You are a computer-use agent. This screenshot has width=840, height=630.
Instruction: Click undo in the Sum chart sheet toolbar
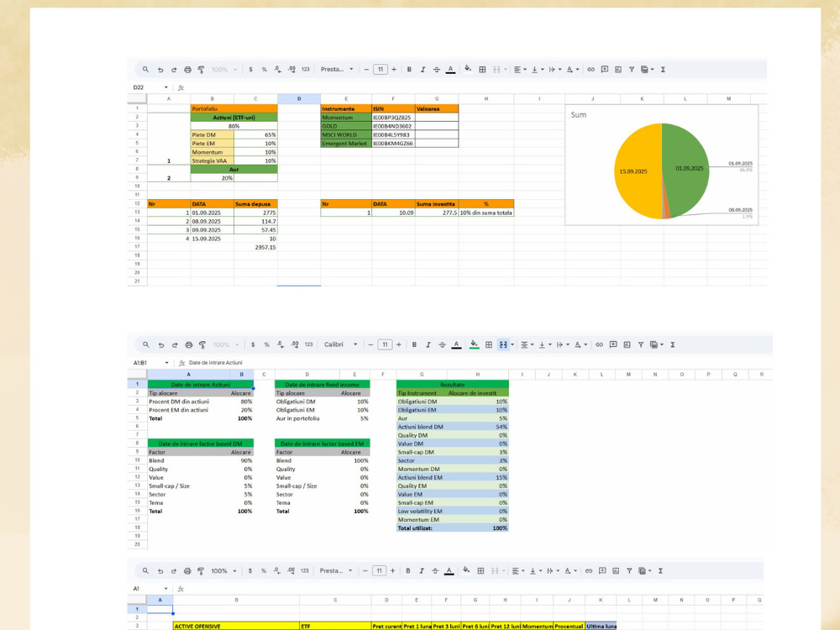(160, 70)
